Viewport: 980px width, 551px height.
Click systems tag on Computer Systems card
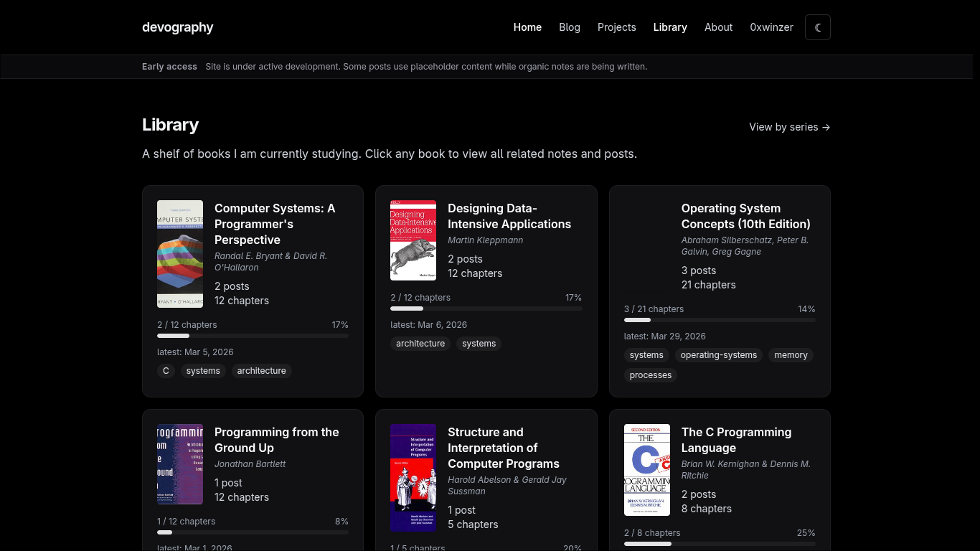(203, 371)
